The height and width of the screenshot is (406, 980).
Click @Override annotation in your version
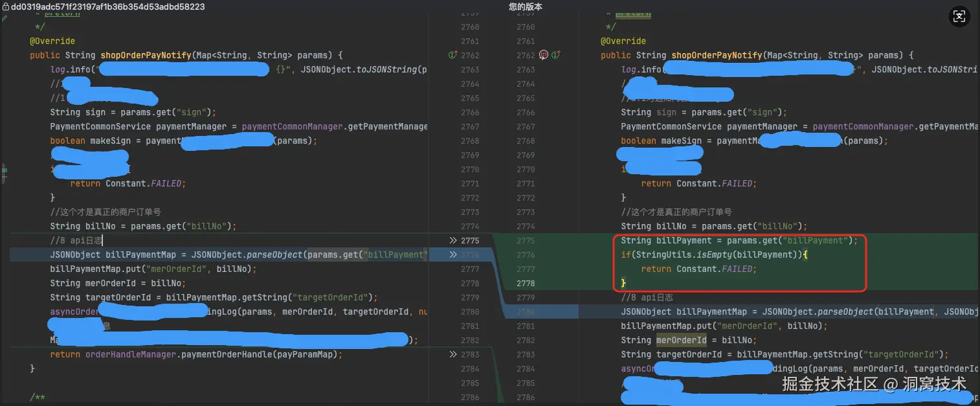pyautogui.click(x=623, y=41)
